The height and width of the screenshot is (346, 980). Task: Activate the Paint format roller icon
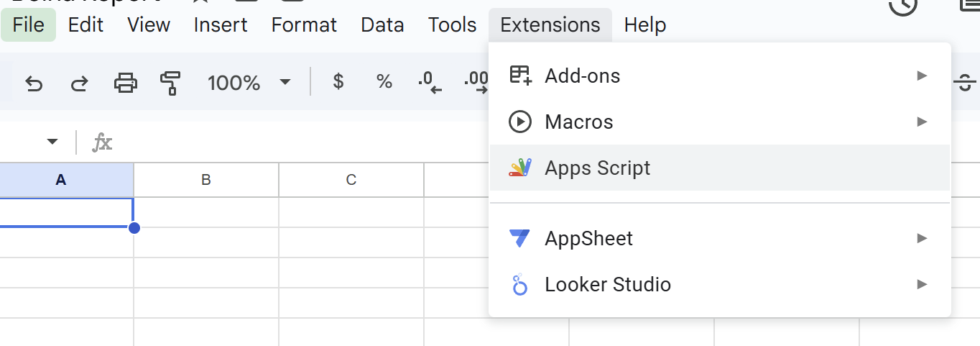click(x=170, y=83)
